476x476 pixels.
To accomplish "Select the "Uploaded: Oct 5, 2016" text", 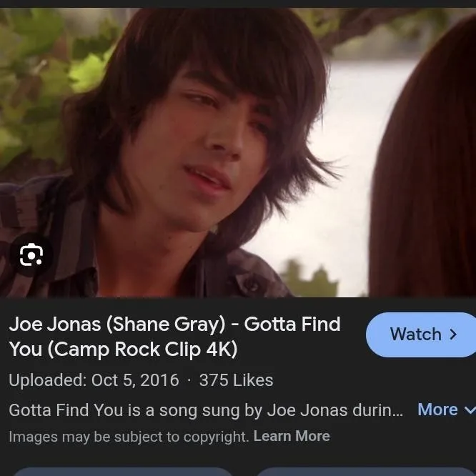I will pyautogui.click(x=94, y=380).
